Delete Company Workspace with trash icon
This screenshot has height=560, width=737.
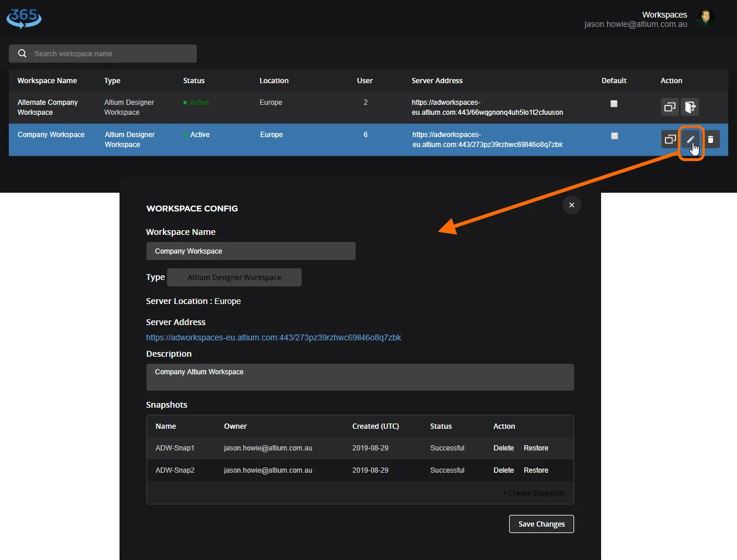click(711, 139)
